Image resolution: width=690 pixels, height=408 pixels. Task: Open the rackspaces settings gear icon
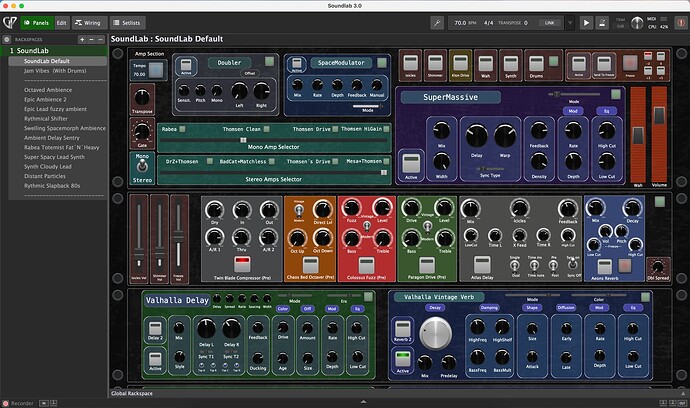pos(6,40)
